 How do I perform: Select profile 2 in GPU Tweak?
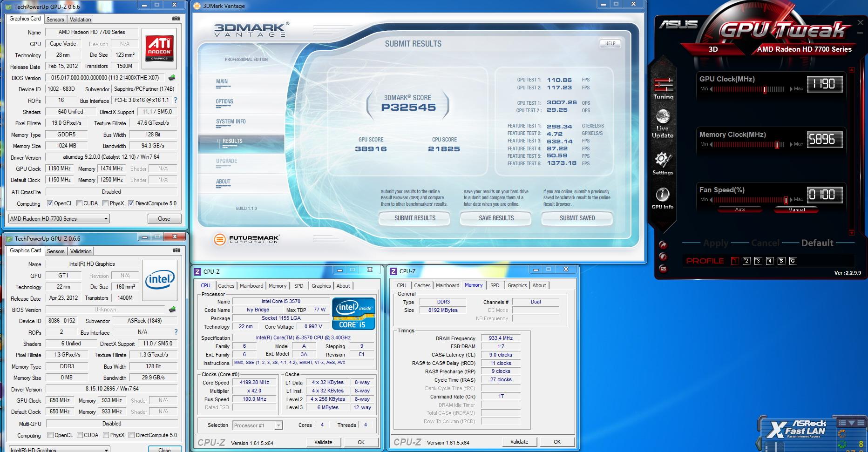(x=746, y=261)
